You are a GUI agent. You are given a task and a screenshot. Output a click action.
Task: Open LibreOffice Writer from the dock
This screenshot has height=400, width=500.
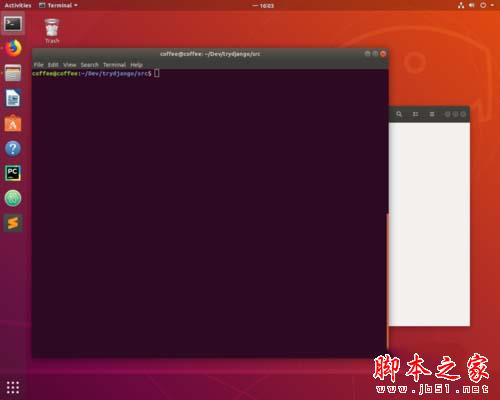tap(13, 98)
